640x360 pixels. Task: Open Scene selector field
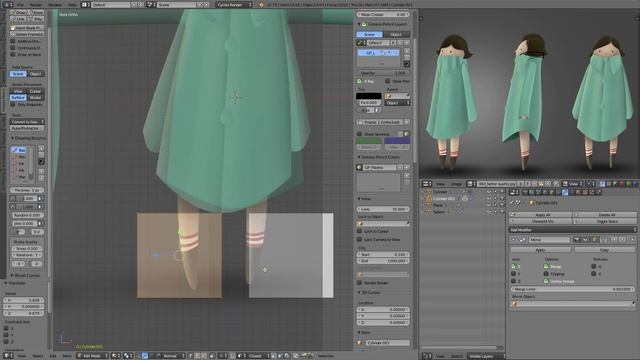coord(177,4)
